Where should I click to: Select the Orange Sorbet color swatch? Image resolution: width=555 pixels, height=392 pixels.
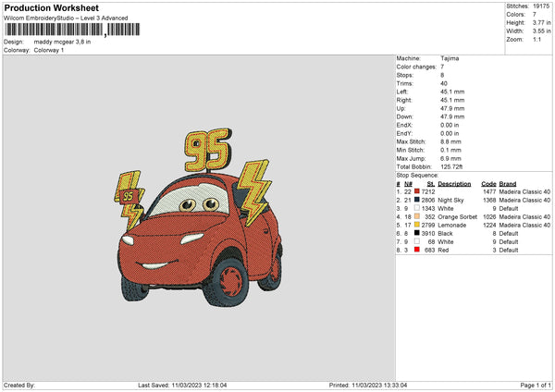417,216
